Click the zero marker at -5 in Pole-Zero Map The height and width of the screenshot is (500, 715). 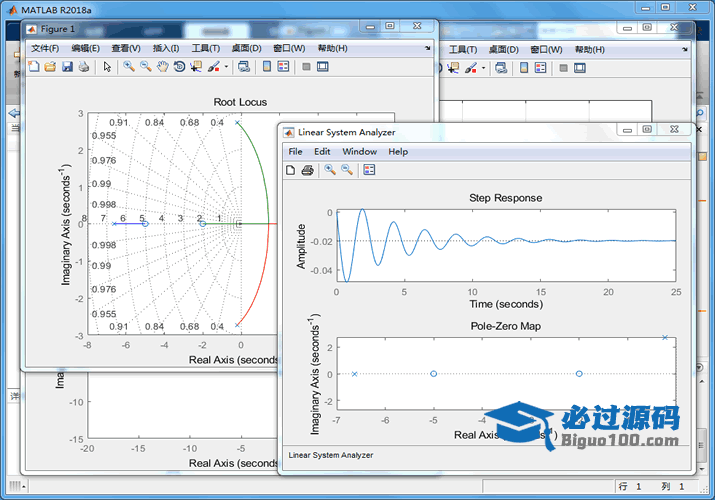coord(434,374)
